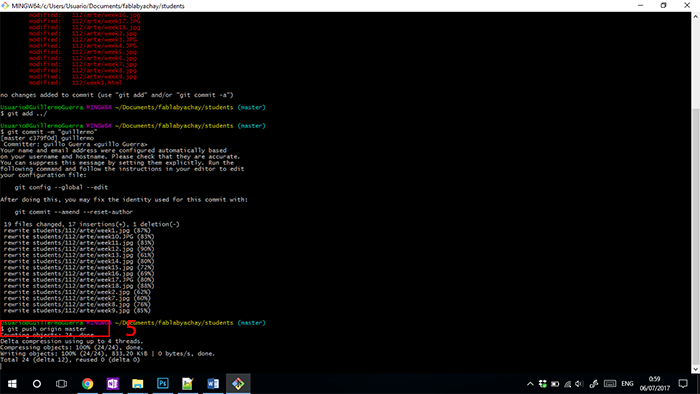
Task: Close the MINGW64 terminal window
Action: tap(687, 6)
